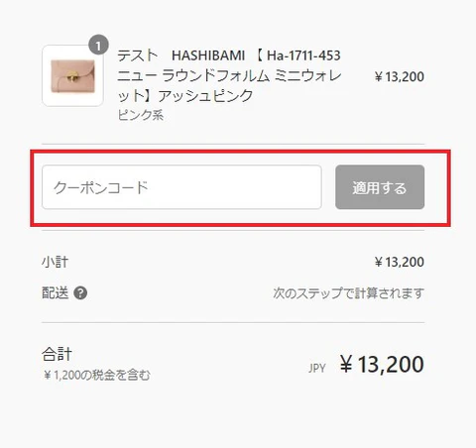This screenshot has height=448, width=476.
Task: Open the pink wallet product thumbnail
Action: [x=72, y=76]
